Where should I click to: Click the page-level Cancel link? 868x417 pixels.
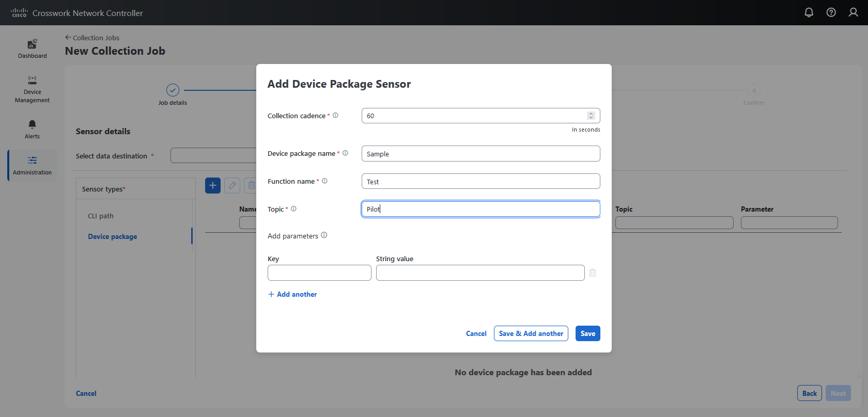[x=86, y=393]
